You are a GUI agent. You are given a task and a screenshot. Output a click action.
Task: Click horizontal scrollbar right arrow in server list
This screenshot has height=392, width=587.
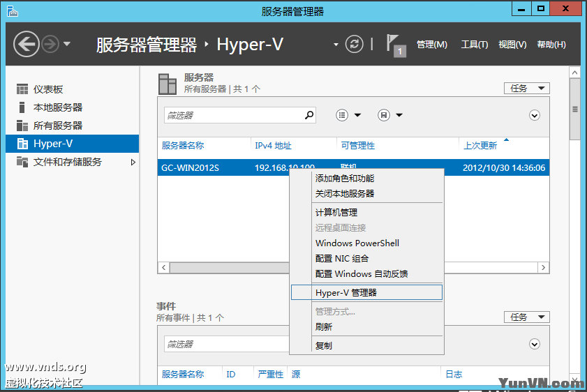[x=543, y=267]
